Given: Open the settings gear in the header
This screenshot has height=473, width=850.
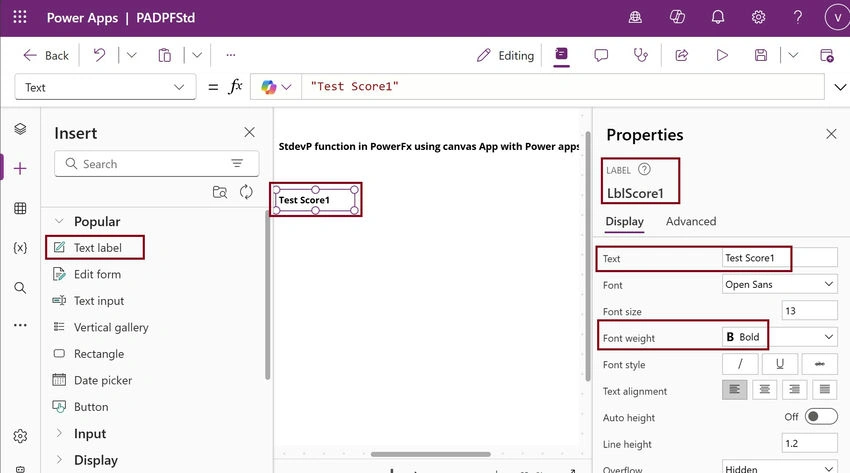Looking at the screenshot, I should tap(758, 17).
